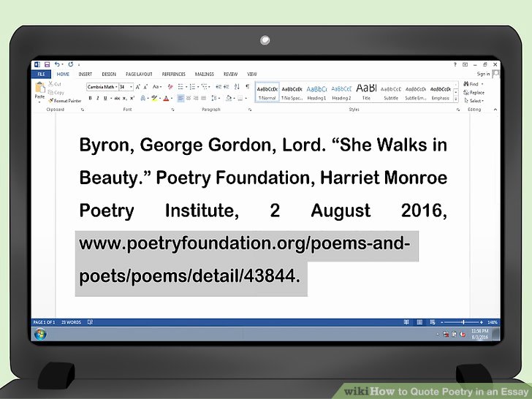Toggle Align Left paragraph alignment
The image size is (532, 399).
[x=180, y=98]
